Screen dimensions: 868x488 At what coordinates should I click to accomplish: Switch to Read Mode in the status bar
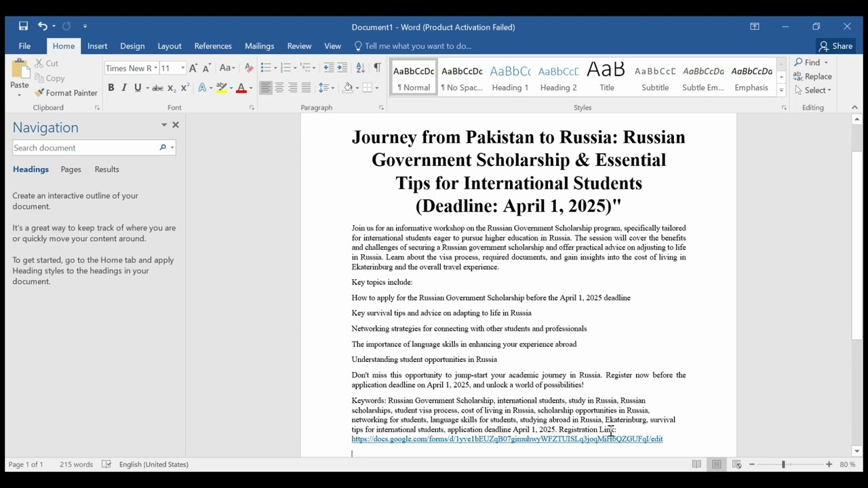click(x=696, y=464)
